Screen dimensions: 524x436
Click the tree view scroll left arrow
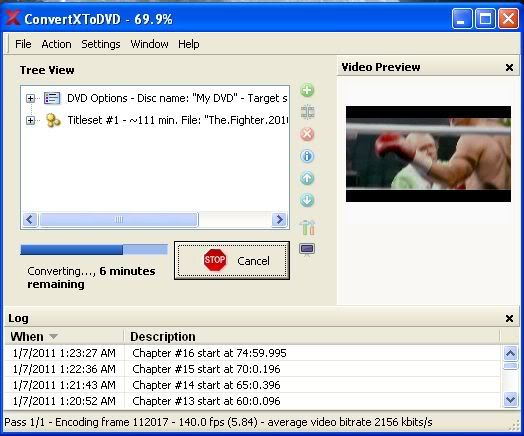(x=30, y=220)
